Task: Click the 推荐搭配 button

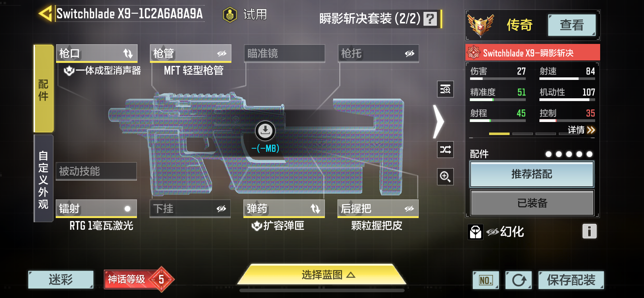Action: [x=532, y=174]
